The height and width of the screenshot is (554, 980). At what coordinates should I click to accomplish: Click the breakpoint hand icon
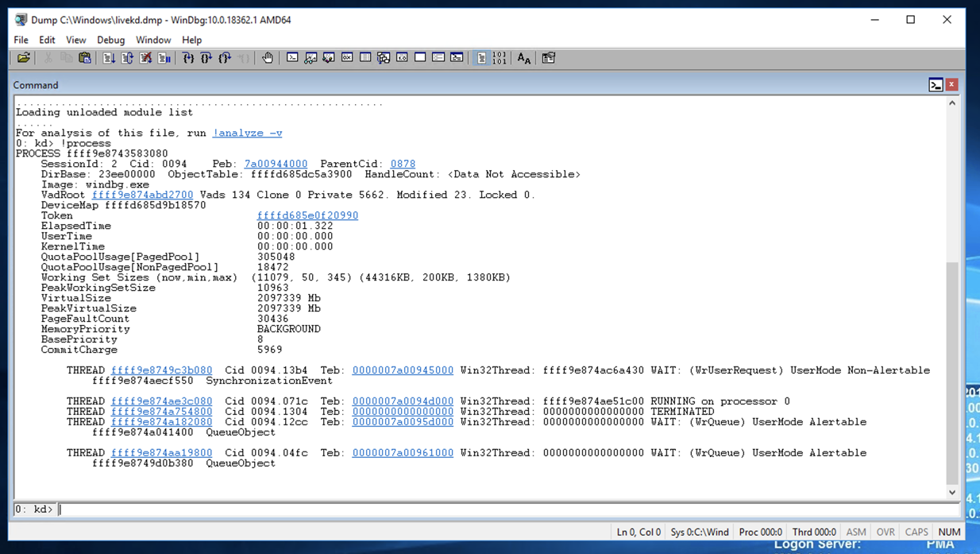(x=268, y=58)
